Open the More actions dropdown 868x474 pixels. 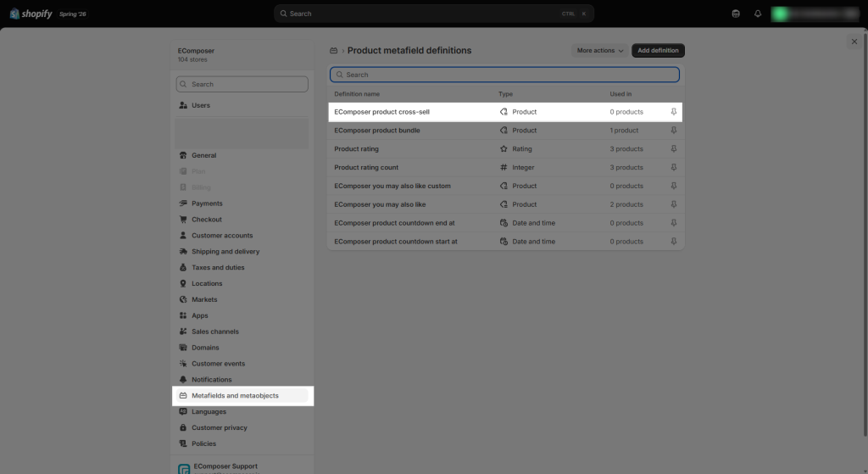pyautogui.click(x=599, y=50)
